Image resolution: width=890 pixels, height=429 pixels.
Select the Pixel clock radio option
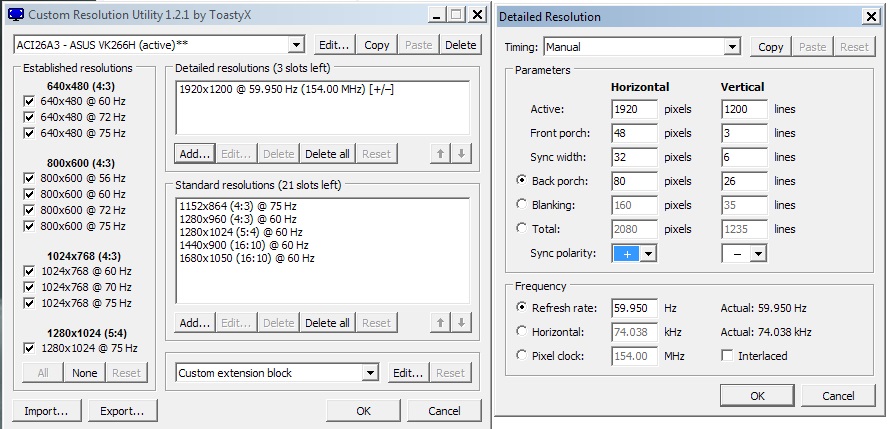520,356
